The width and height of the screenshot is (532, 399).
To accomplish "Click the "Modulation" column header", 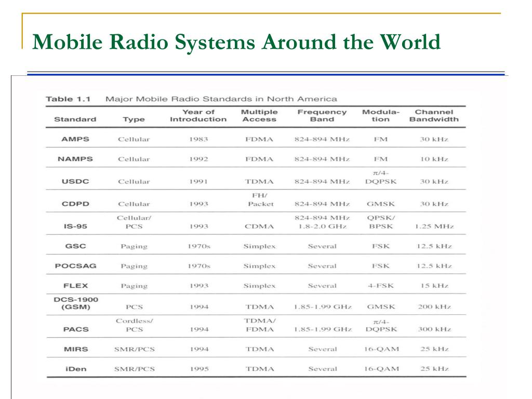I will (381, 116).
